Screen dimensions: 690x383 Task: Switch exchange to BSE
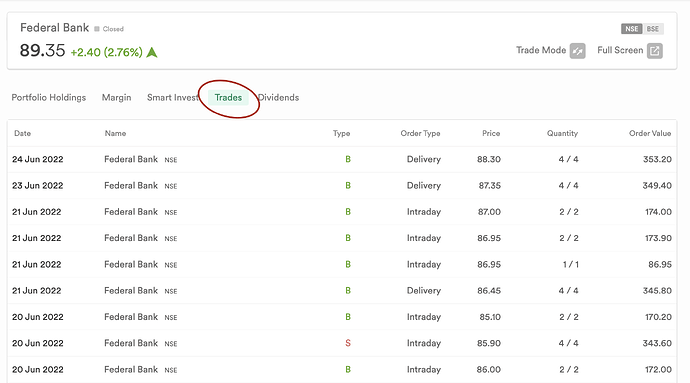(653, 29)
